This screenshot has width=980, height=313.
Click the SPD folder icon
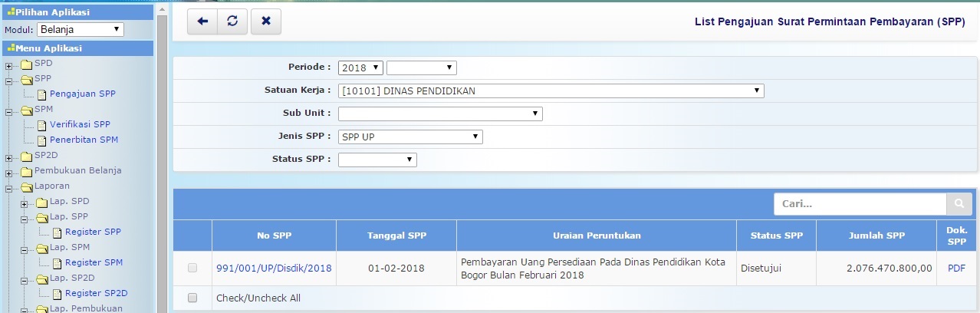[x=27, y=64]
